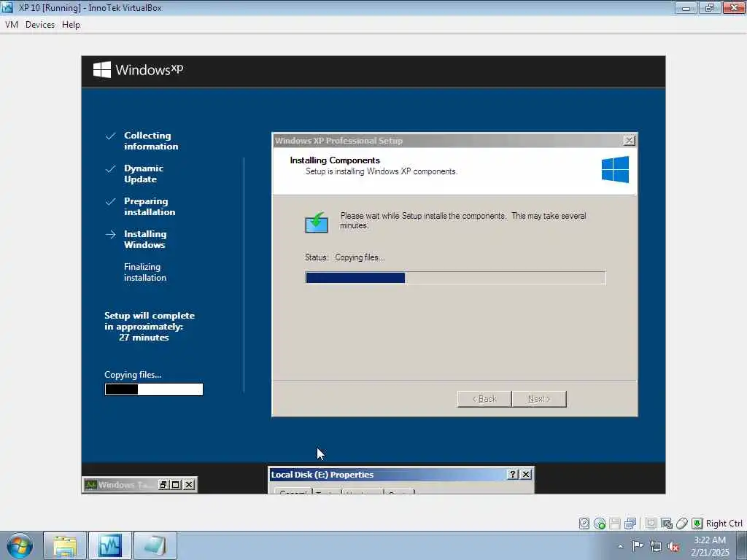This screenshot has width=747, height=560.
Task: Click the VirtualBox CD/DVD status icon
Action: 600,524
